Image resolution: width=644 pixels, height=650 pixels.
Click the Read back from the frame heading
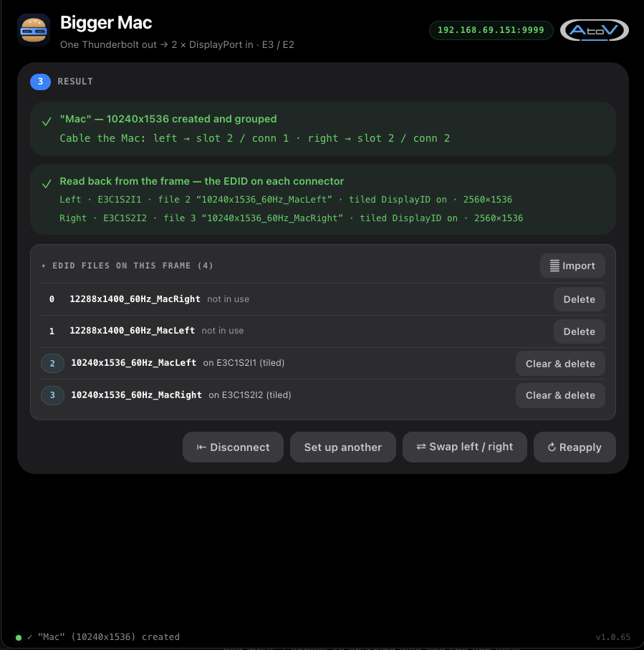pyautogui.click(x=202, y=182)
